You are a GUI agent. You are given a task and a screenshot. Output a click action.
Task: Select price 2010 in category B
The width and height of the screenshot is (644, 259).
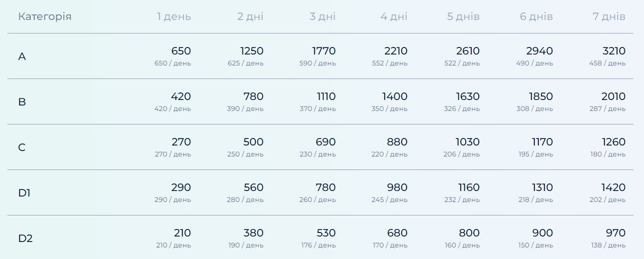click(613, 96)
